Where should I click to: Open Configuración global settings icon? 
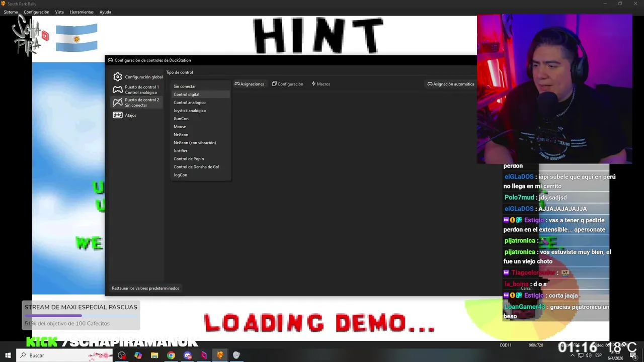coord(117,77)
